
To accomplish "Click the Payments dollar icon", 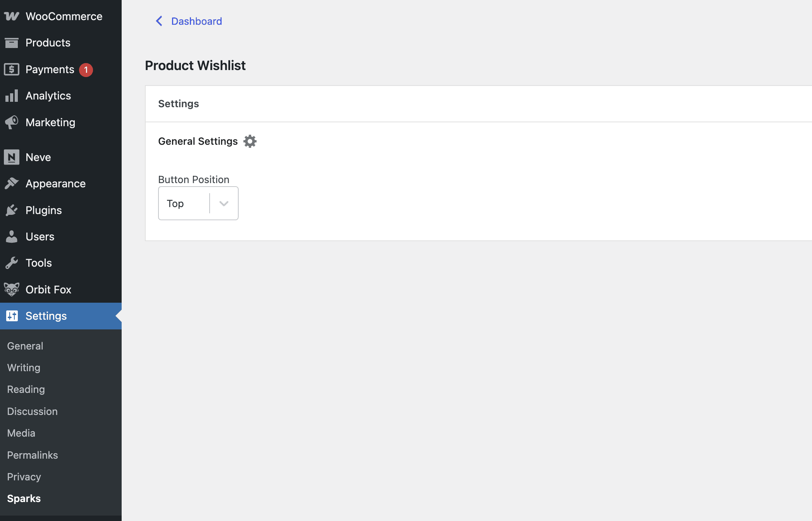I will pos(12,69).
